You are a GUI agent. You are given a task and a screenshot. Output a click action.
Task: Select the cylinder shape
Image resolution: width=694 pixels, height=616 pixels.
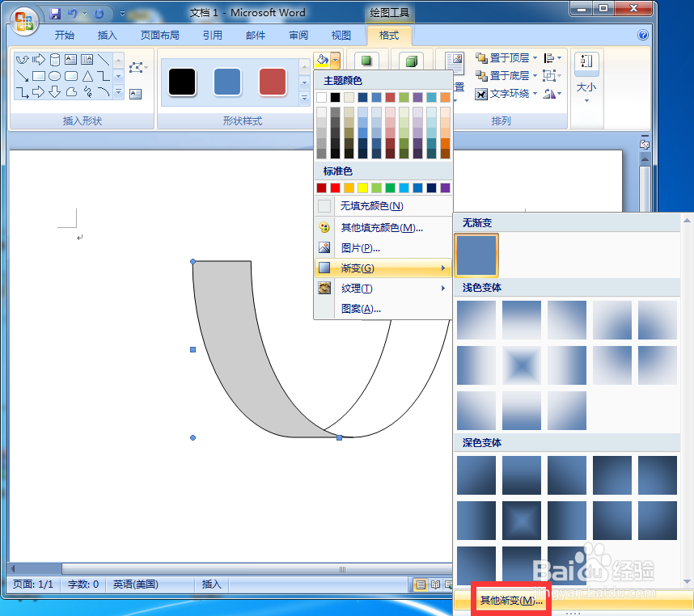55,59
